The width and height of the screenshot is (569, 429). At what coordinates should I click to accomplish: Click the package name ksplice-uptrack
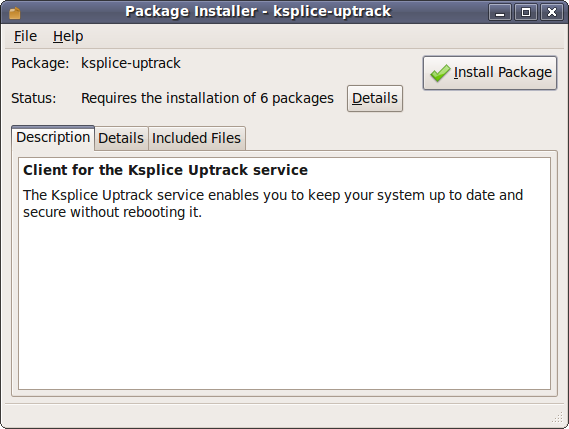tap(131, 64)
